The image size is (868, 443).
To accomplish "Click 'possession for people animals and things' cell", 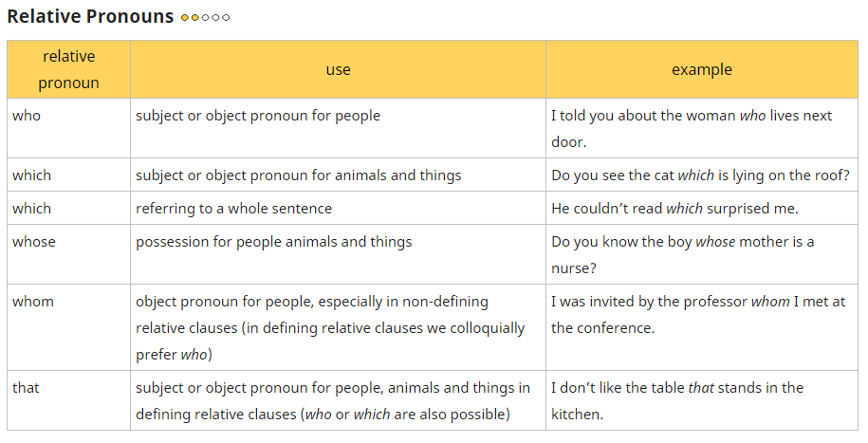I will 273,242.
